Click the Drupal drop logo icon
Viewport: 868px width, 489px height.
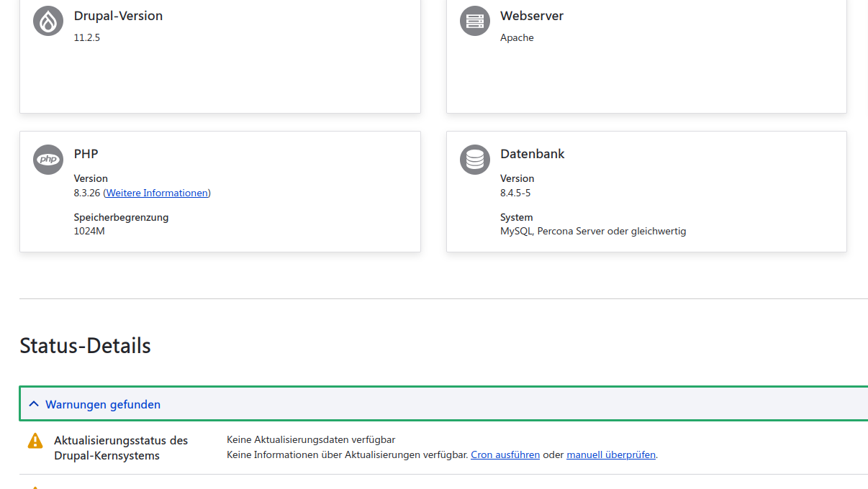tap(48, 21)
